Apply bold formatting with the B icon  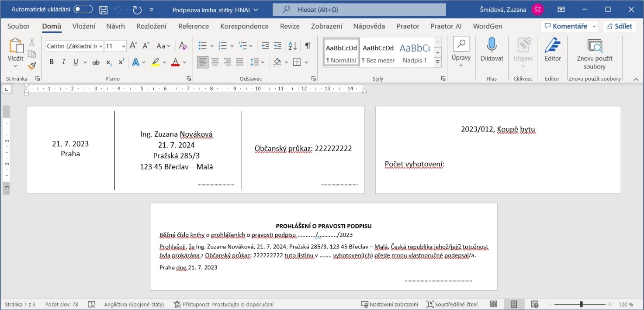point(51,62)
